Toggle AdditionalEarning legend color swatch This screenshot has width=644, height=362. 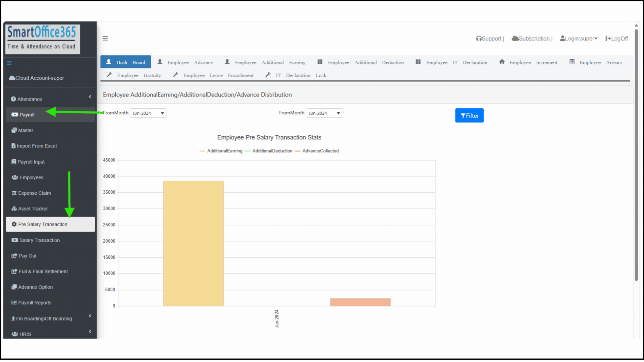click(202, 151)
